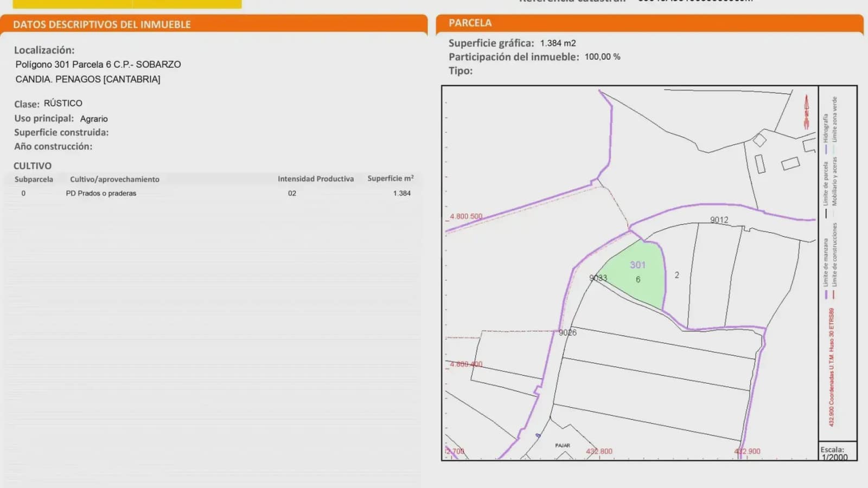Screen dimensions: 868x488
Task: Click the purple 'Límite de manzana' legend line
Action: pyautogui.click(x=826, y=294)
